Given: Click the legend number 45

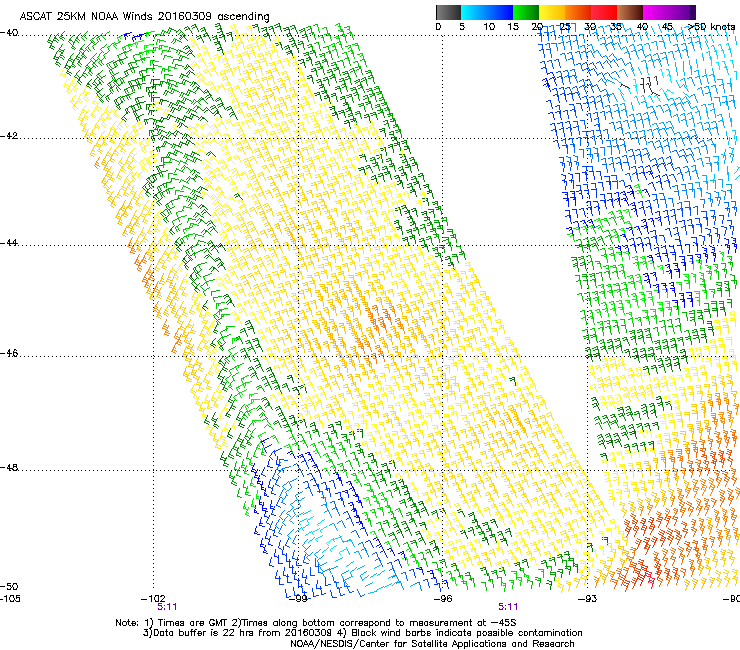Looking at the screenshot, I should click(667, 27).
